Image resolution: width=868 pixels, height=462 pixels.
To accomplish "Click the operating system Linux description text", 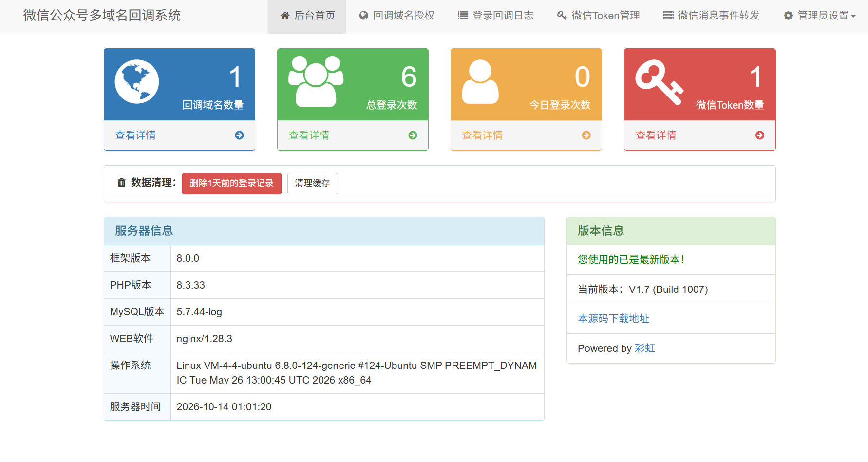I will tap(357, 373).
